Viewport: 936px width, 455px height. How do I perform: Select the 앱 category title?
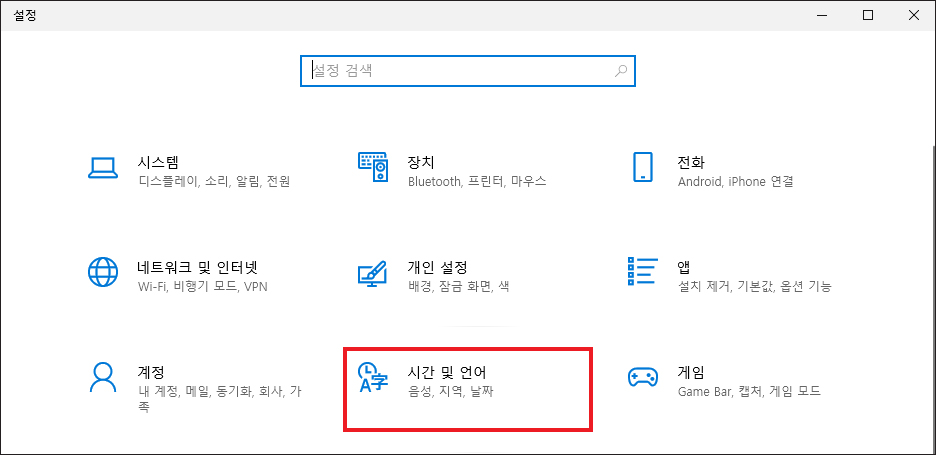(684, 266)
